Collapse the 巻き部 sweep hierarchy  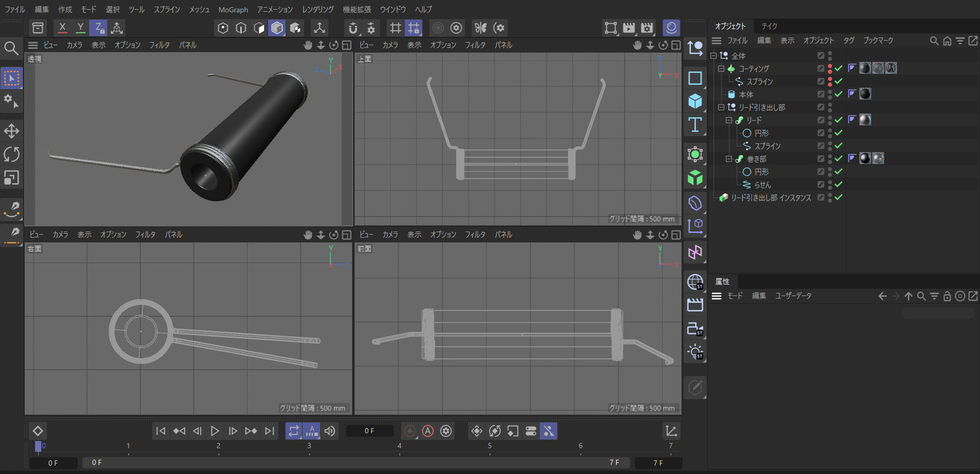(x=729, y=159)
